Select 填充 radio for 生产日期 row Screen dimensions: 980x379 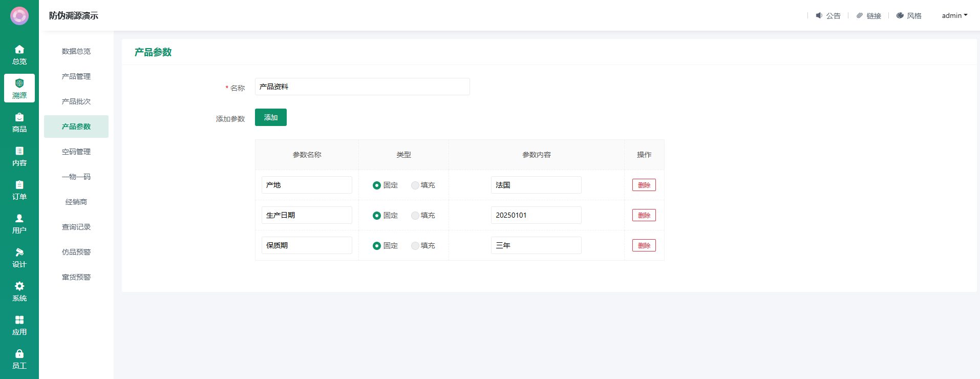pyautogui.click(x=415, y=216)
